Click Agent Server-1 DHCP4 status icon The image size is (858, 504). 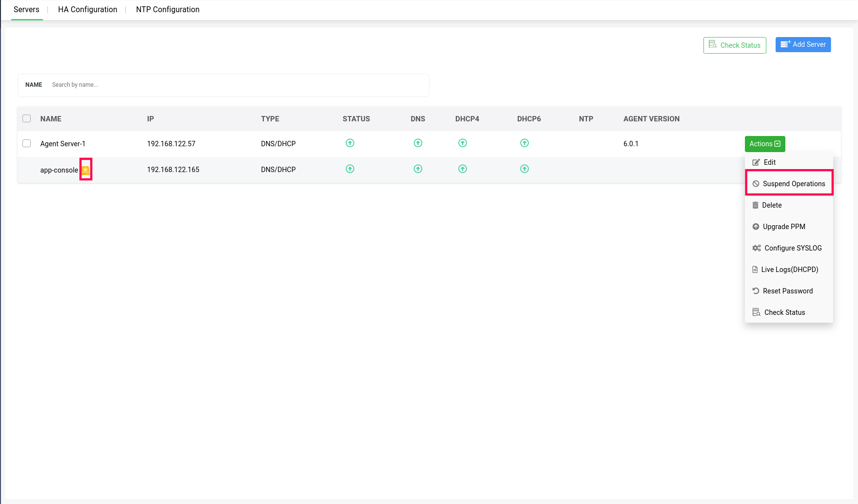pyautogui.click(x=463, y=143)
